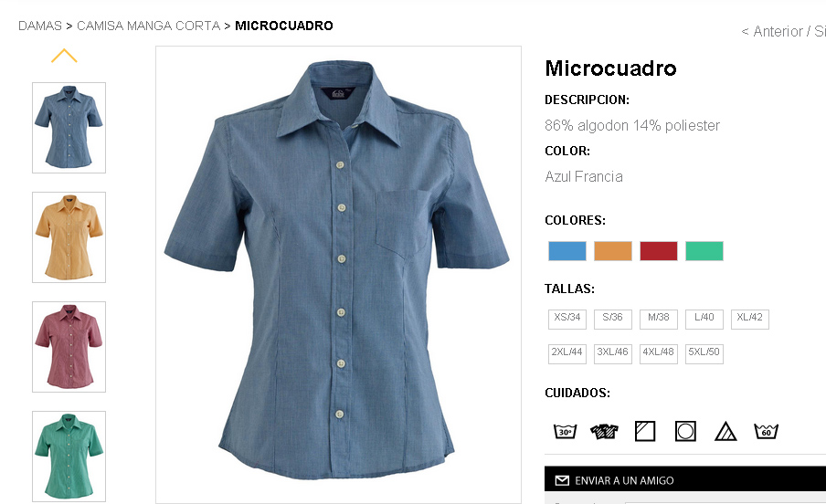
Task: Click the envelope icon beside Enviar a un amigo
Action: (562, 480)
